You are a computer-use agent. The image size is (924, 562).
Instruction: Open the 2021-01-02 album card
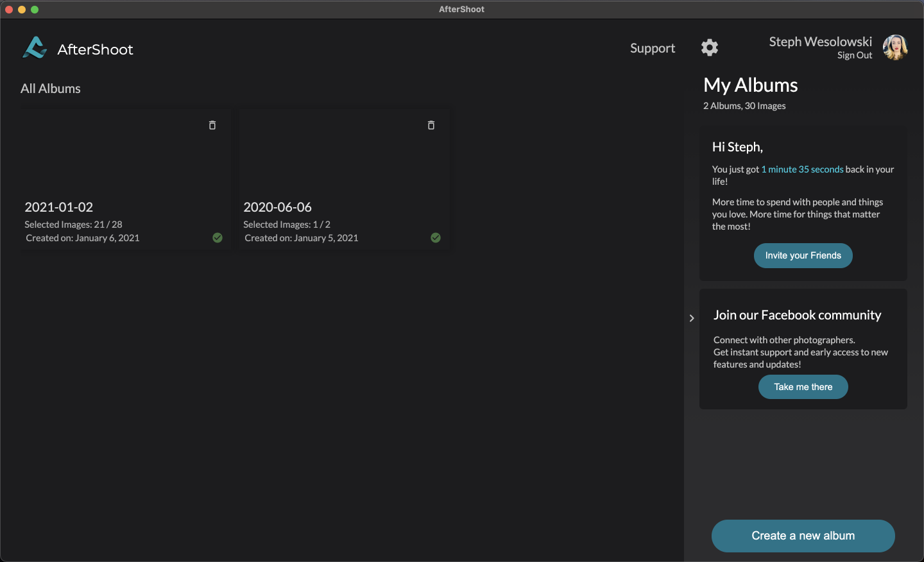[x=125, y=179]
